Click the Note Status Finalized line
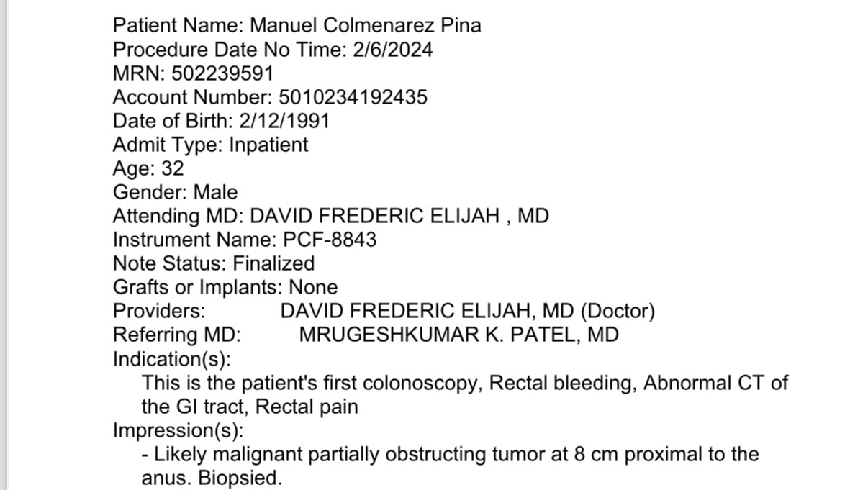Image resolution: width=868 pixels, height=490 pixels. tap(214, 263)
